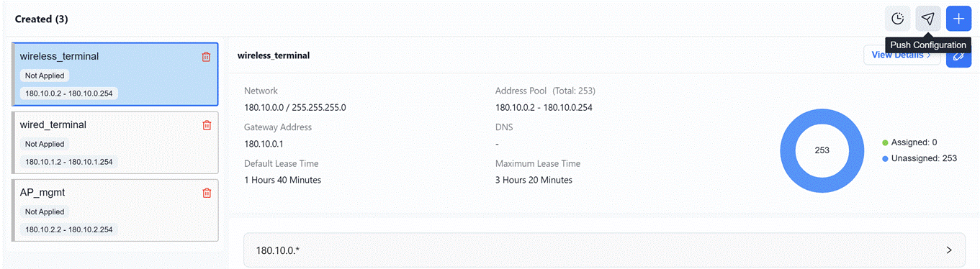The image size is (980, 269).
Task: Edit wireless_terminal using the pencil icon
Action: tap(958, 55)
